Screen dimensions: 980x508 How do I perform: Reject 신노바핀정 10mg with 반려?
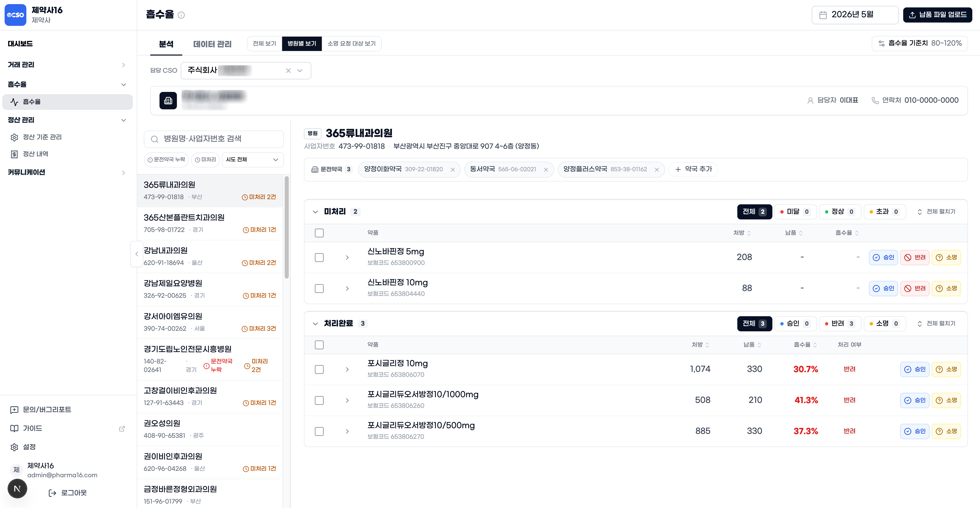(x=915, y=288)
